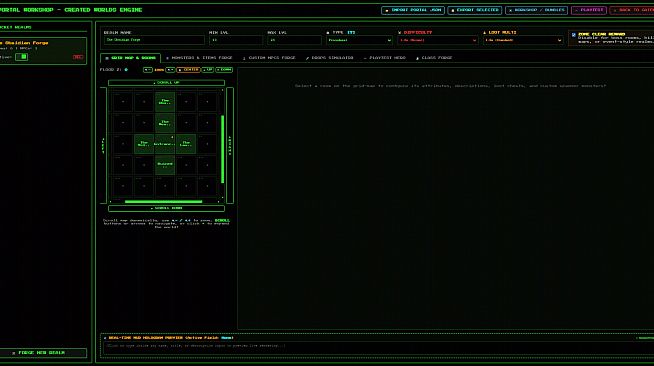Toggle the Zone Clear Reward checkbox

pyautogui.click(x=574, y=35)
